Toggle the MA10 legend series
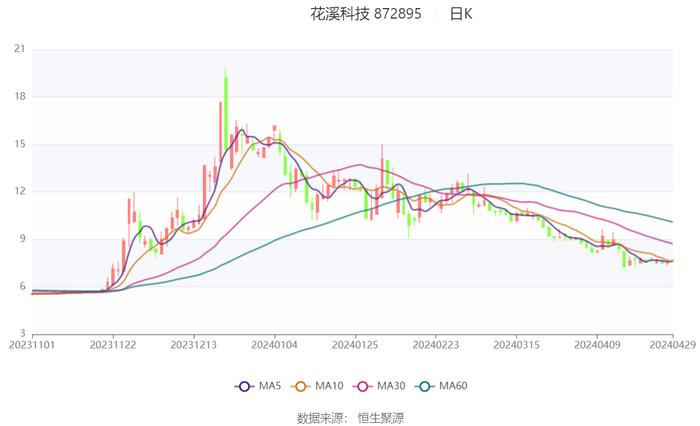The image size is (700, 426). (x=317, y=386)
